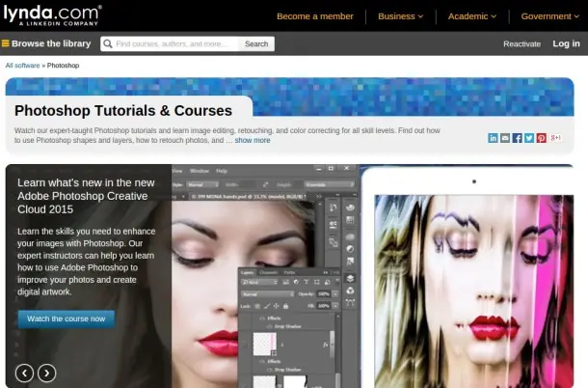Open Browse the library menu icon
The height and width of the screenshot is (388, 588).
(x=5, y=43)
